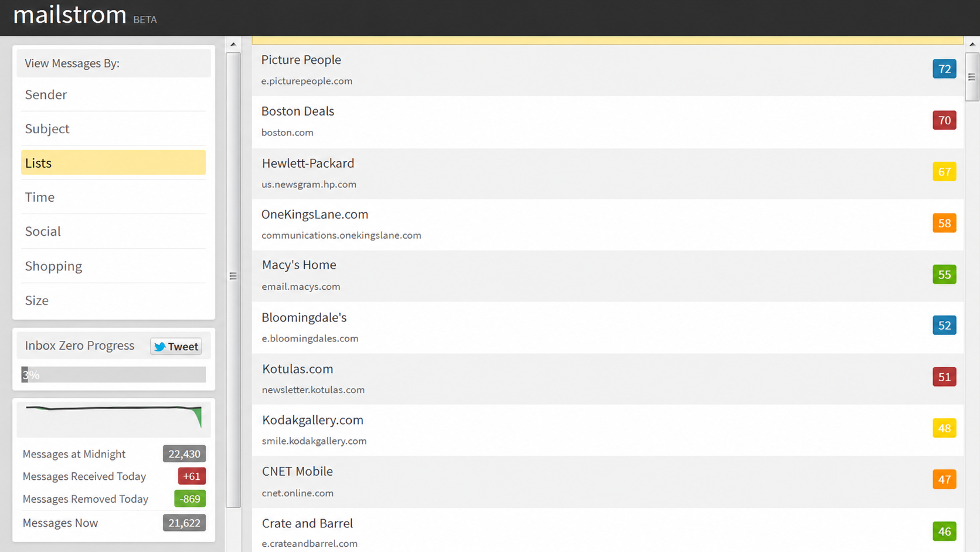
Task: View messages by Size
Action: click(114, 300)
